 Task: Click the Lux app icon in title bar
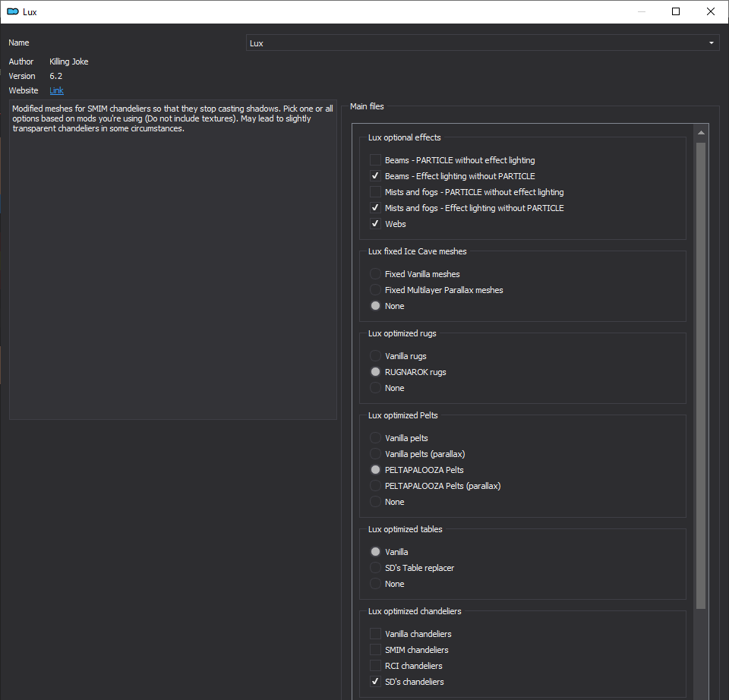click(x=12, y=11)
